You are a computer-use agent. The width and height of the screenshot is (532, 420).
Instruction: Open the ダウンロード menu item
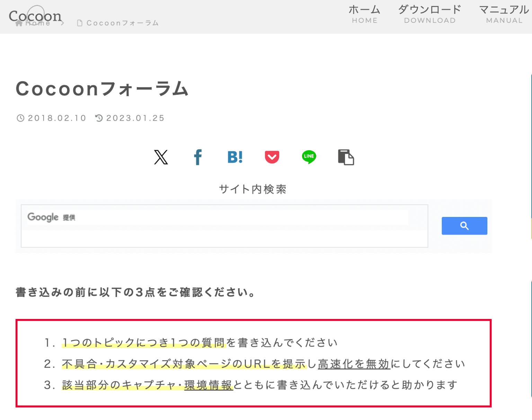point(429,14)
